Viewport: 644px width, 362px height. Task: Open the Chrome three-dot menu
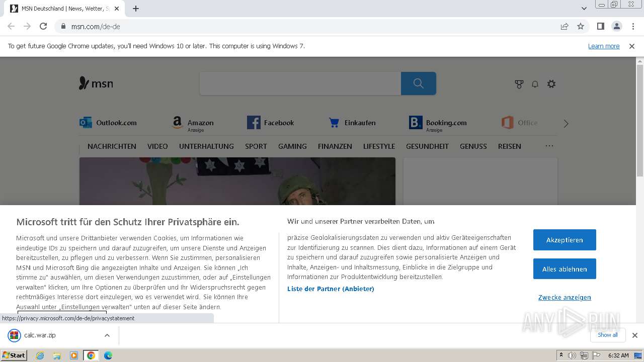pos(633,26)
